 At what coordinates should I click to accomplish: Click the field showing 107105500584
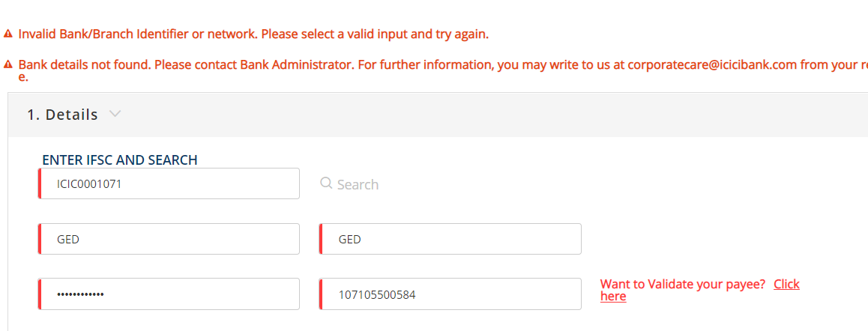click(450, 294)
